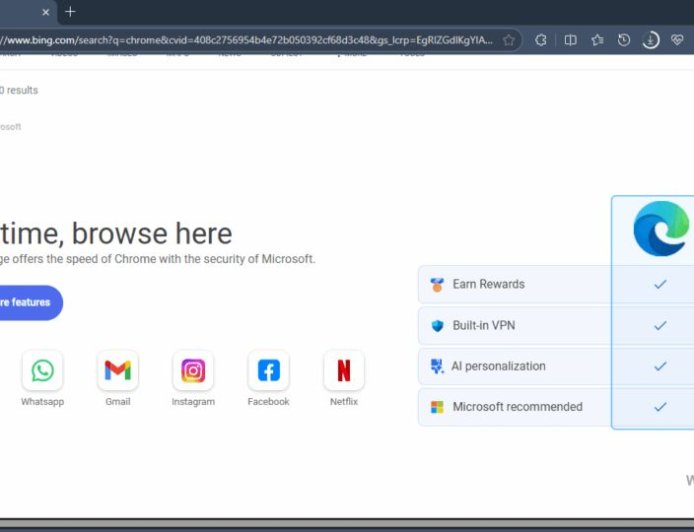
Task: Click the Earn Rewards medal icon
Action: [x=437, y=285]
